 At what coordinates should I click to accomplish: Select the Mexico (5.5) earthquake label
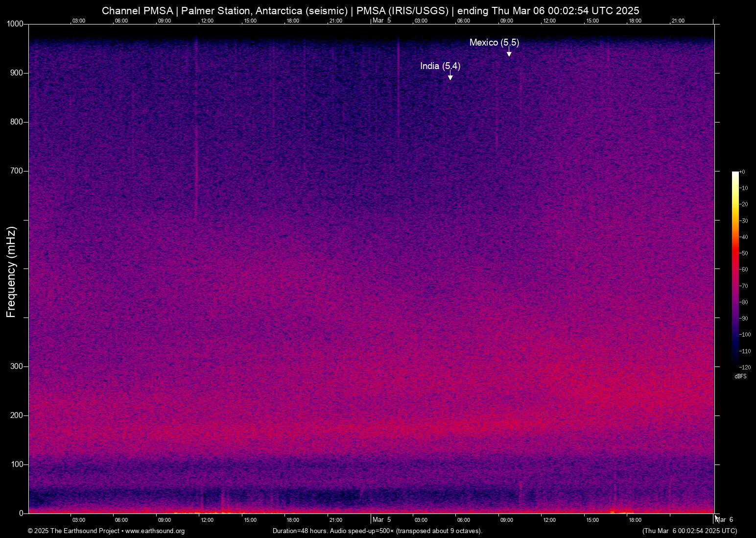(494, 43)
